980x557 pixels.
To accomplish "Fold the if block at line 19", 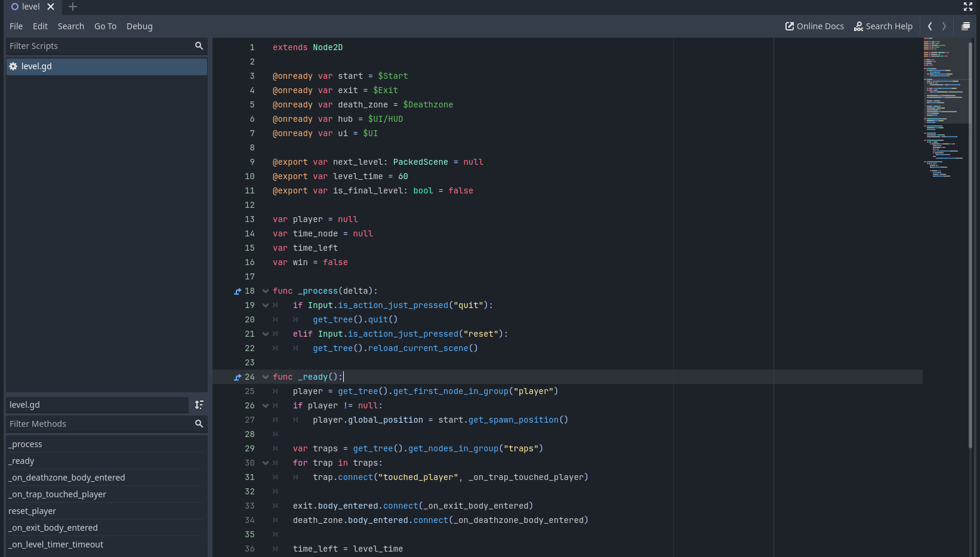I will (x=266, y=306).
